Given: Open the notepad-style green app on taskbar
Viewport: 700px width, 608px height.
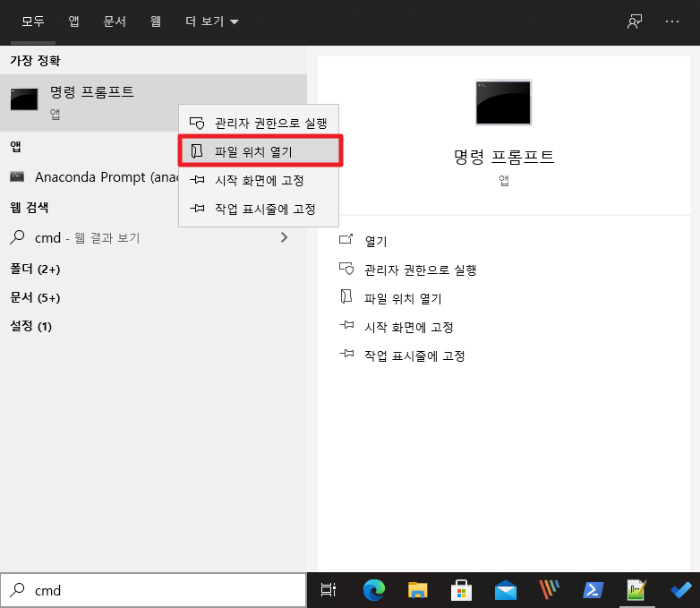Looking at the screenshot, I should tap(636, 590).
